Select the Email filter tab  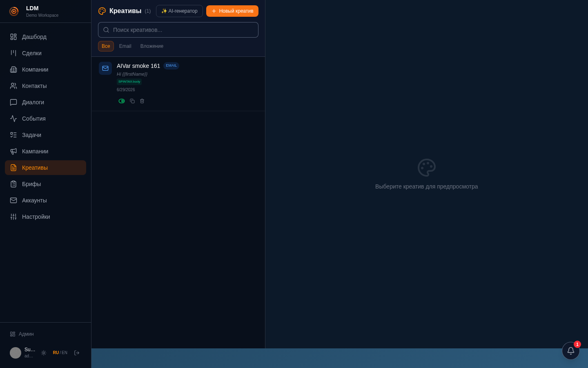125,46
